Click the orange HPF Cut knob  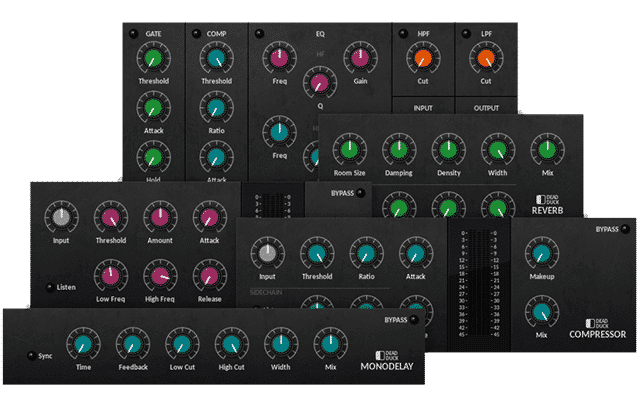pyautogui.click(x=423, y=58)
